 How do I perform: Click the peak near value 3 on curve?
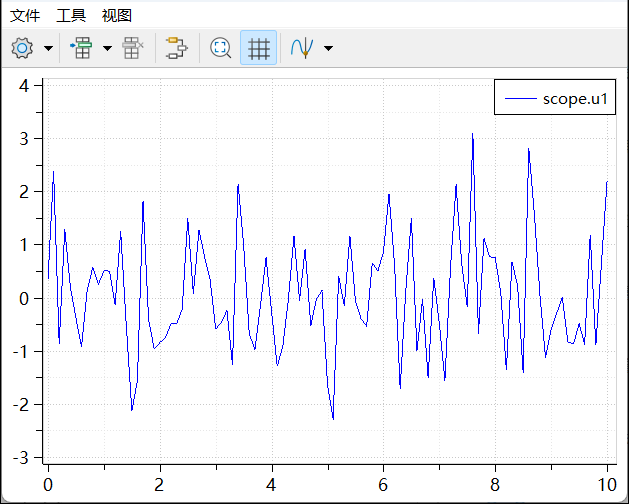click(473, 134)
